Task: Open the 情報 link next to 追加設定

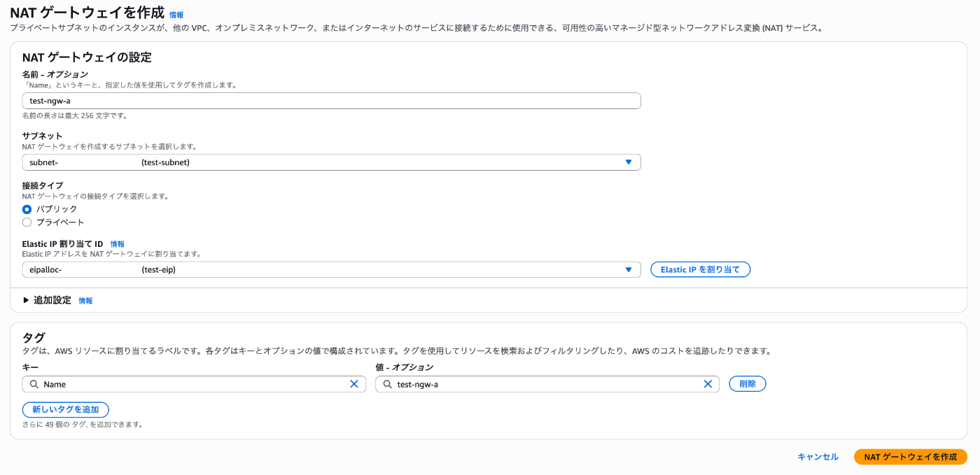Action: 85,300
